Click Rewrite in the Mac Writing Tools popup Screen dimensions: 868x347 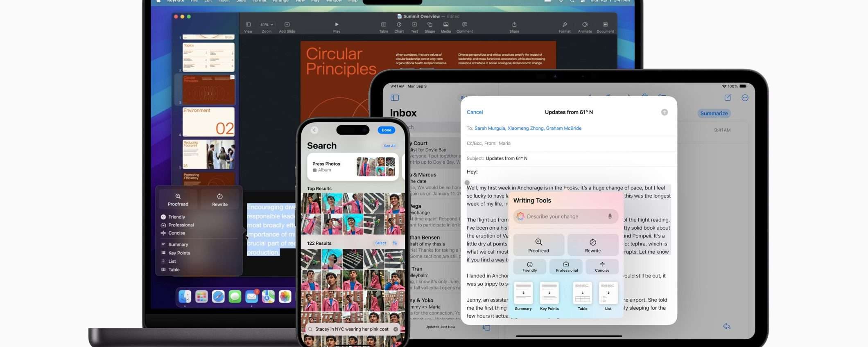pyautogui.click(x=220, y=199)
